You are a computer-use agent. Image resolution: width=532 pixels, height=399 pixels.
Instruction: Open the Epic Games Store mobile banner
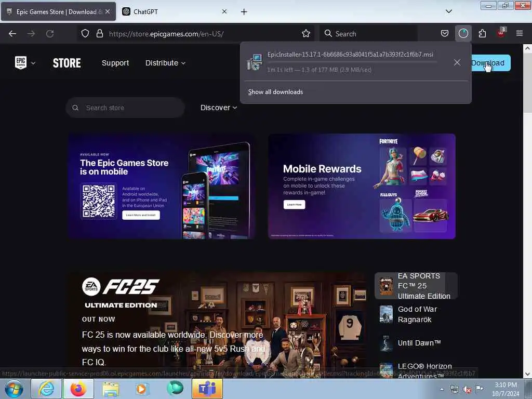[162, 187]
